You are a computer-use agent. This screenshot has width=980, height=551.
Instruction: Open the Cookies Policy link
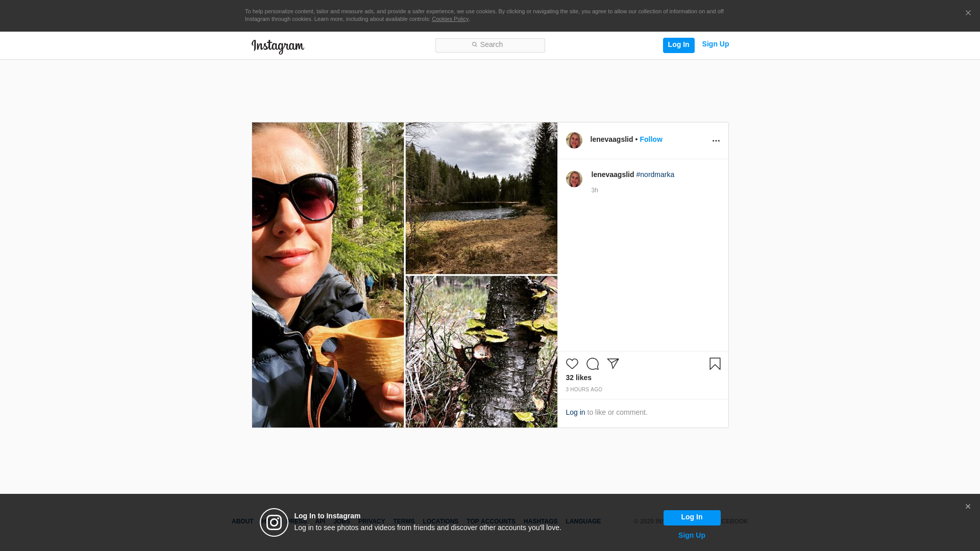pyautogui.click(x=450, y=19)
